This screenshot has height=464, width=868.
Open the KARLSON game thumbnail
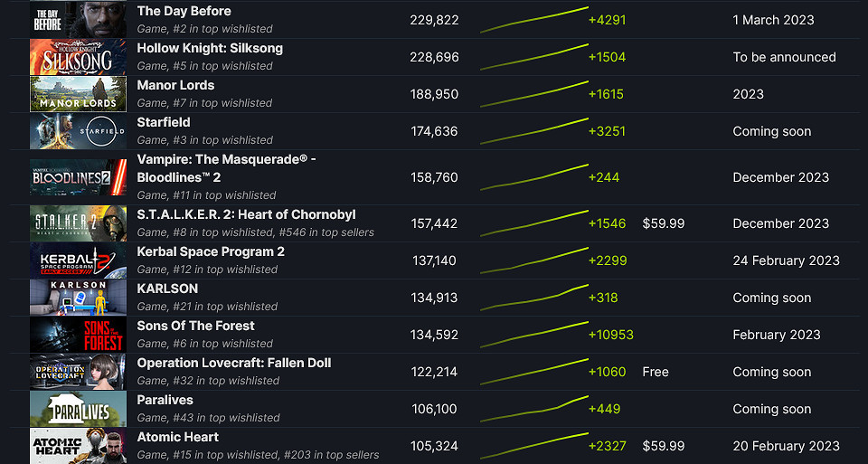[78, 298]
